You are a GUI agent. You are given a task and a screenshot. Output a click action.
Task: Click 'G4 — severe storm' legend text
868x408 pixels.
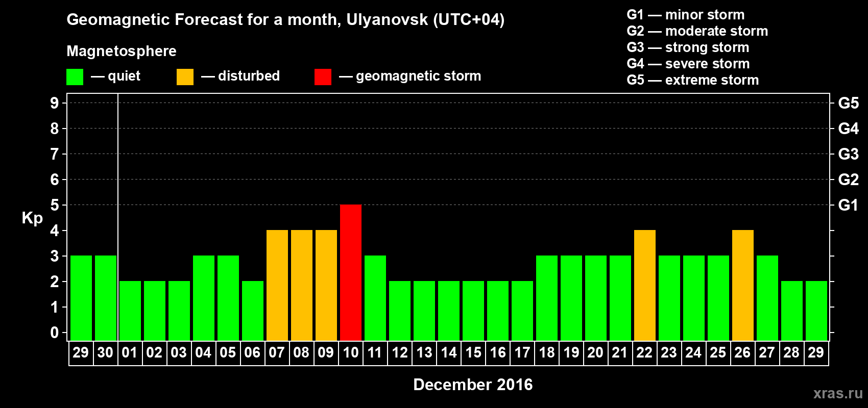pyautogui.click(x=688, y=64)
